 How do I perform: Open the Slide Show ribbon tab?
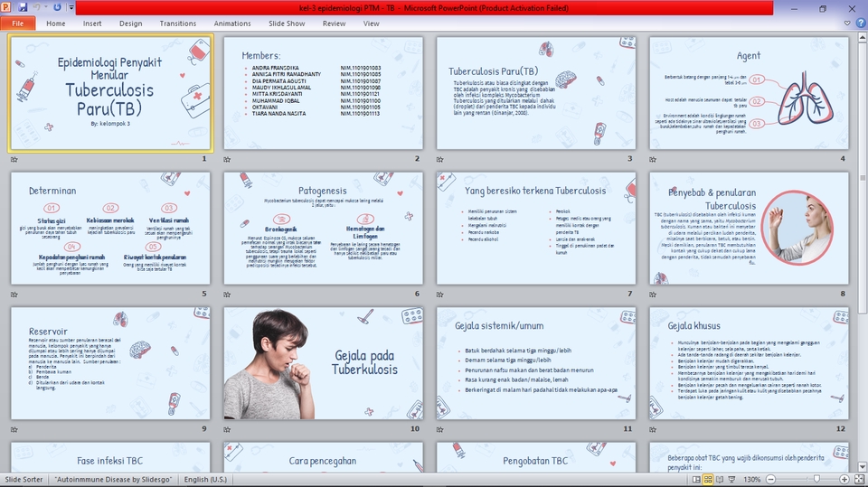[287, 23]
